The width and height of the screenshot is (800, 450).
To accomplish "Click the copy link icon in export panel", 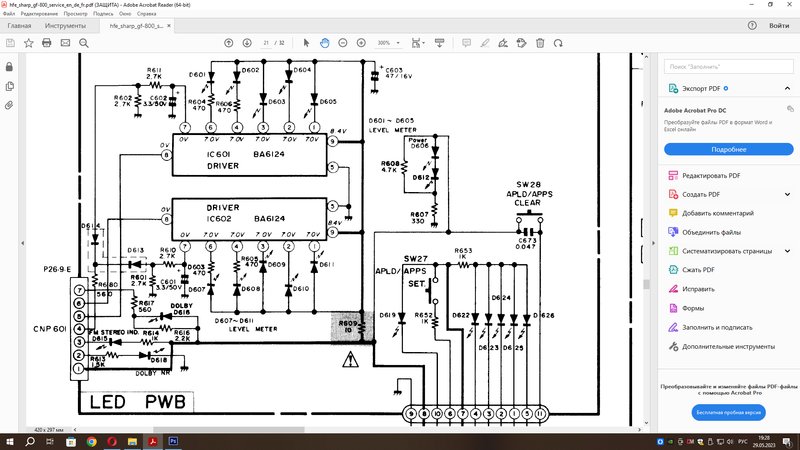I will pos(790,109).
